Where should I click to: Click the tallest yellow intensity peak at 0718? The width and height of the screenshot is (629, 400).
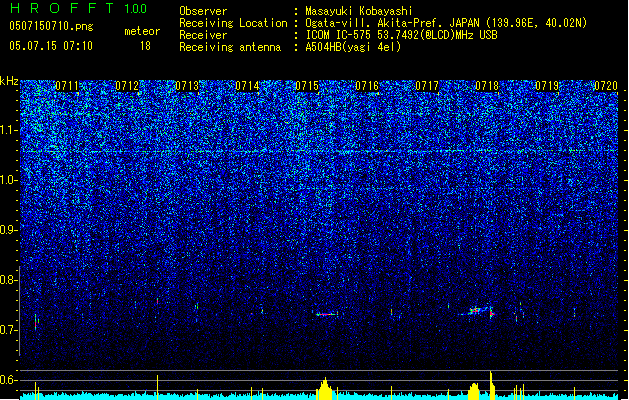click(491, 385)
